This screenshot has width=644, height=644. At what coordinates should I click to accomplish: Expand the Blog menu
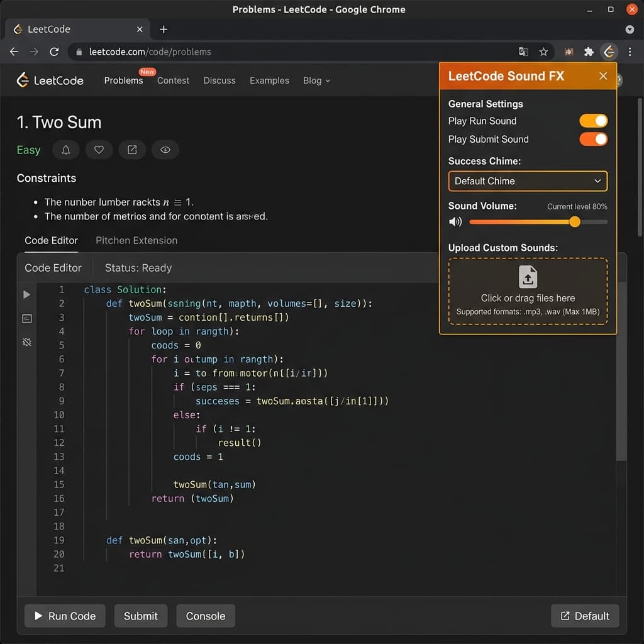pos(316,80)
